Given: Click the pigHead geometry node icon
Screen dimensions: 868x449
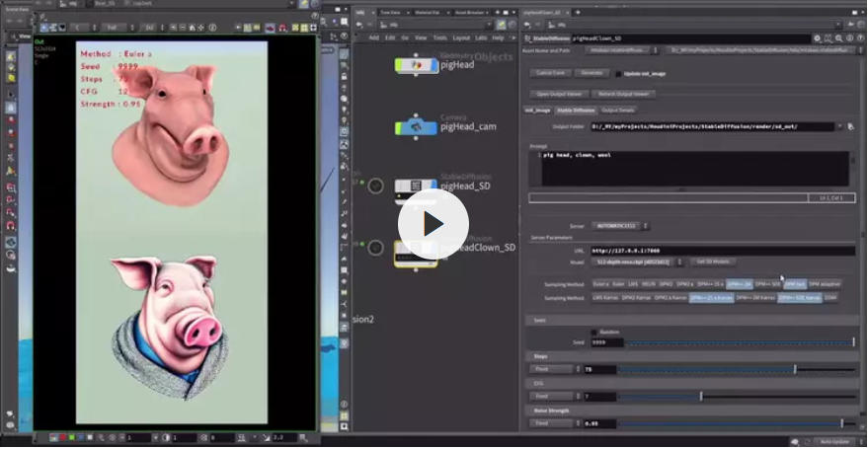Looking at the screenshot, I should pyautogui.click(x=416, y=65).
